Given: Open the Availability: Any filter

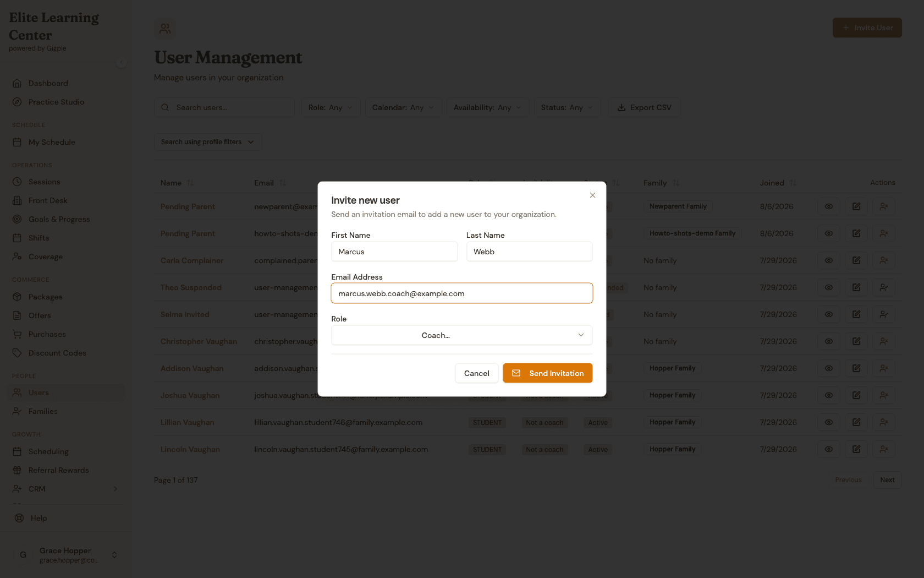Looking at the screenshot, I should [487, 107].
